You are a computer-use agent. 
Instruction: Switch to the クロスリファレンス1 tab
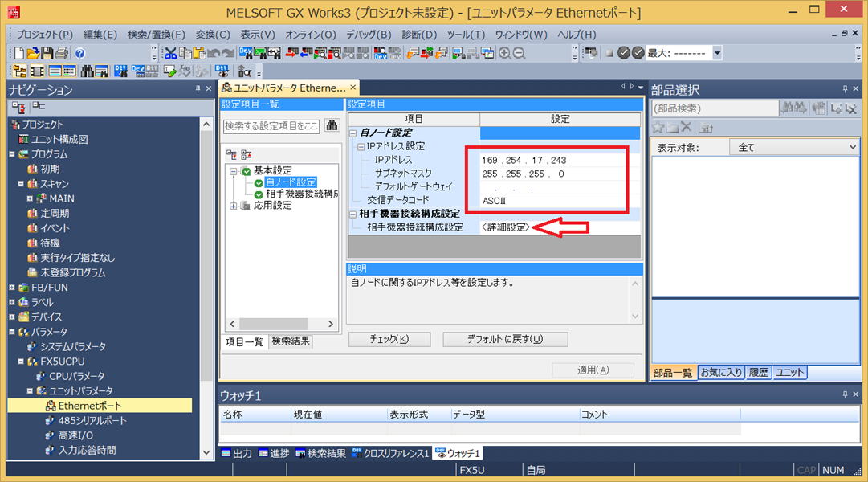pyautogui.click(x=390, y=453)
